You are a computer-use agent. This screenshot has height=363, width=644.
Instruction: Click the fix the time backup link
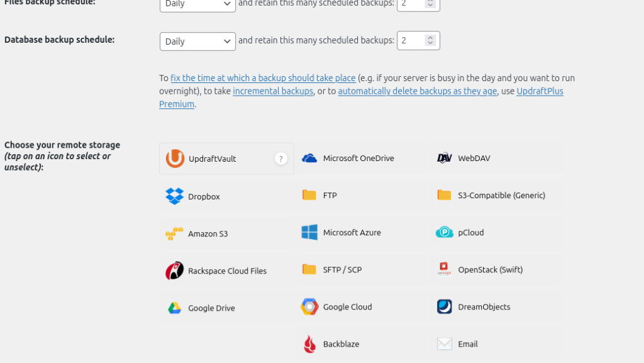tap(263, 78)
